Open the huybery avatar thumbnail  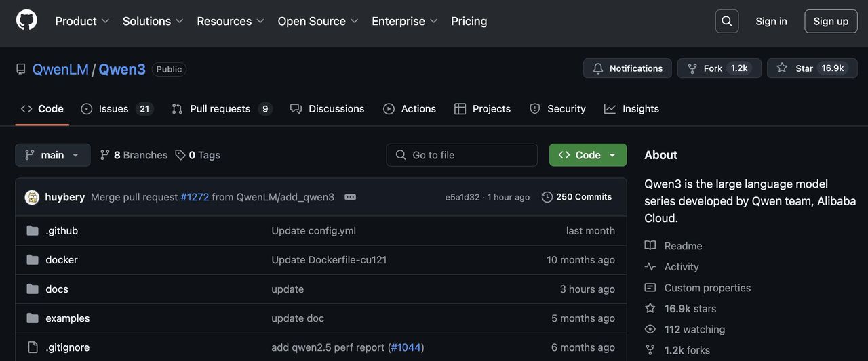[x=32, y=197]
